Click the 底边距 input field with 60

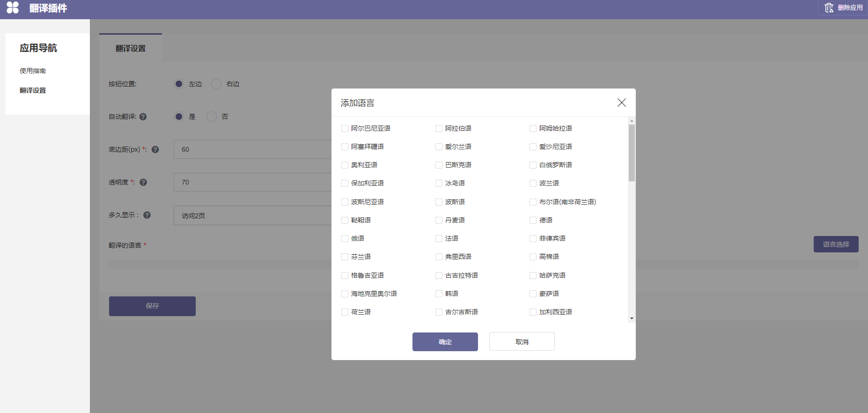pos(253,149)
